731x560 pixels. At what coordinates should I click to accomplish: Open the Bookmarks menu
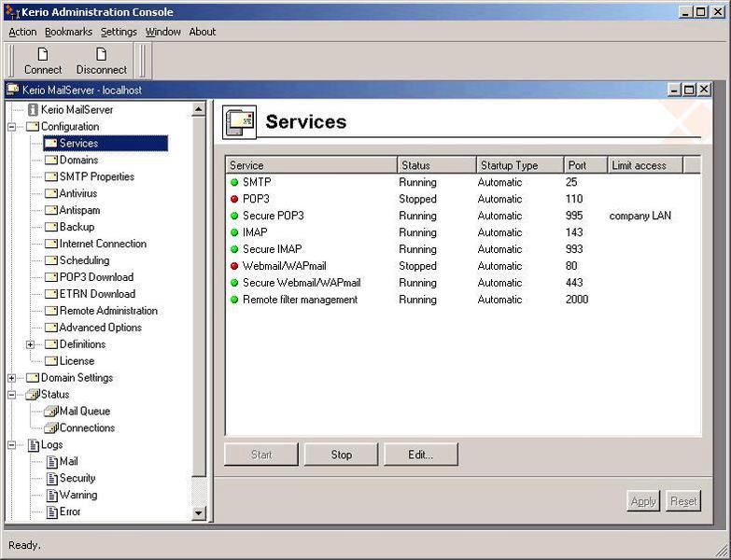pyautogui.click(x=68, y=32)
